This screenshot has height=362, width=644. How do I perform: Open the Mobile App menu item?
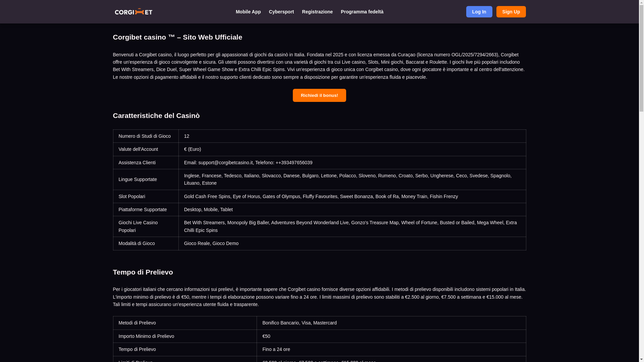(248, 12)
